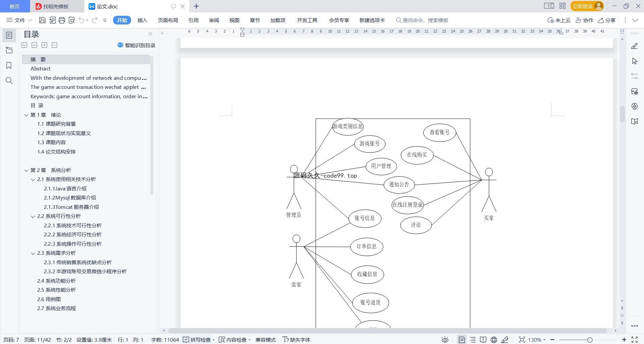Switch to web layout view icon
This screenshot has height=344, width=644.
(494, 340)
